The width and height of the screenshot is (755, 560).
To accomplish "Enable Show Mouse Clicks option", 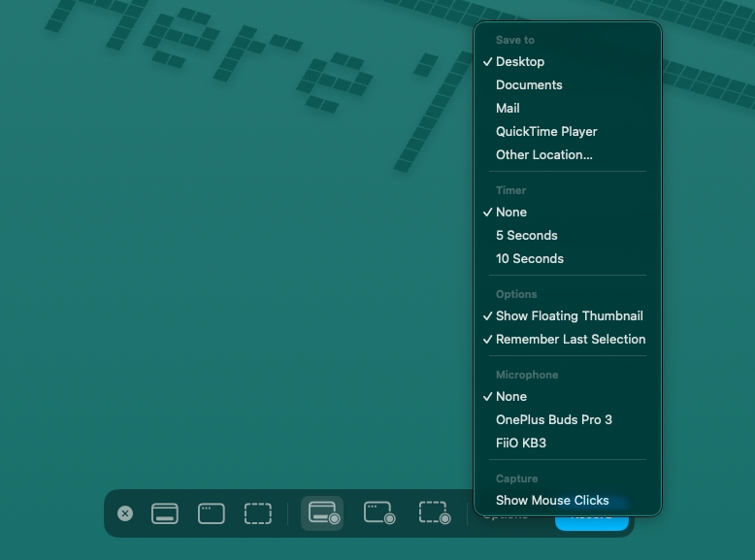I will 552,500.
